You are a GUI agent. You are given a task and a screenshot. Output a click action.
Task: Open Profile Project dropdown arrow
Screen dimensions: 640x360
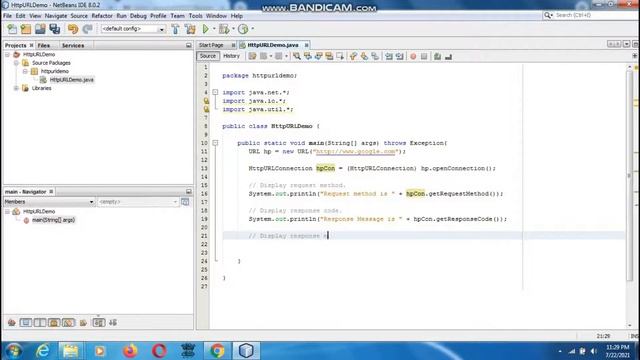pyautogui.click(x=252, y=29)
